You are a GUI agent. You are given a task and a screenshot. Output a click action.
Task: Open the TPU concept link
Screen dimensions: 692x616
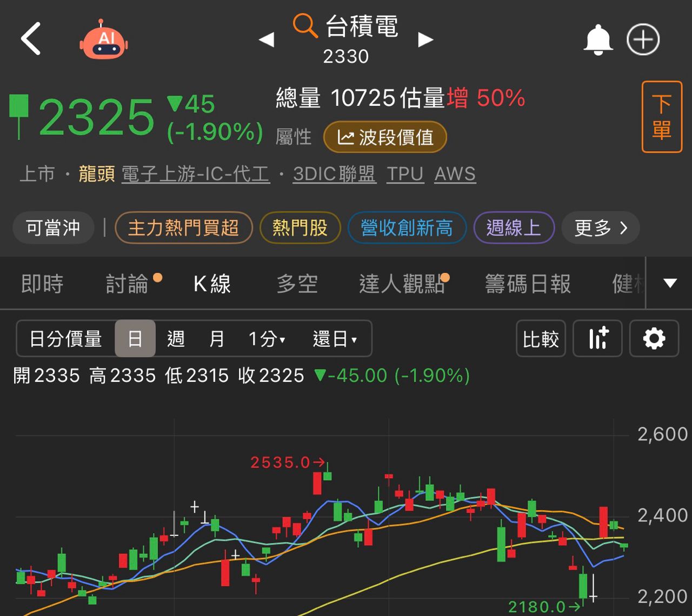coord(405,174)
